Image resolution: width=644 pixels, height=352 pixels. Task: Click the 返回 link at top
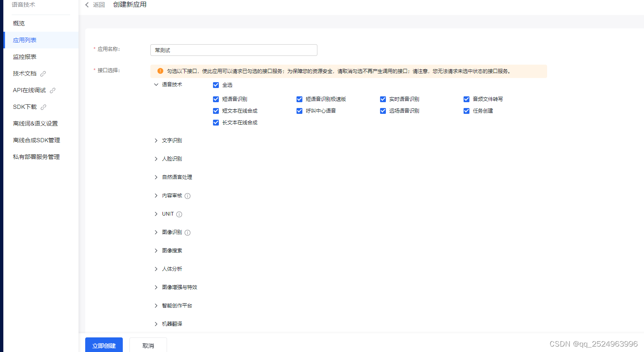99,5
